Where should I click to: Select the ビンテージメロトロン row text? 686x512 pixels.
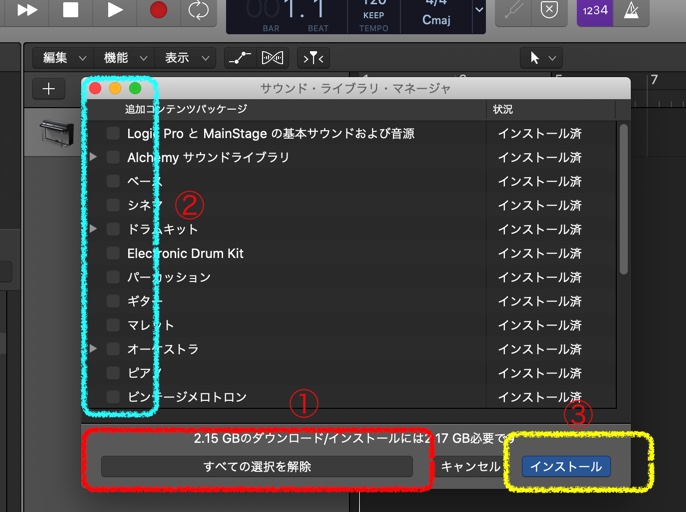pyautogui.click(x=187, y=397)
